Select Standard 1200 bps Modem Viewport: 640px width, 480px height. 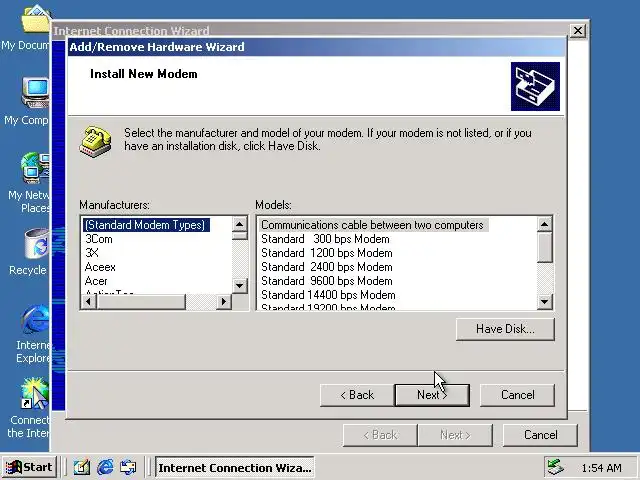327,253
